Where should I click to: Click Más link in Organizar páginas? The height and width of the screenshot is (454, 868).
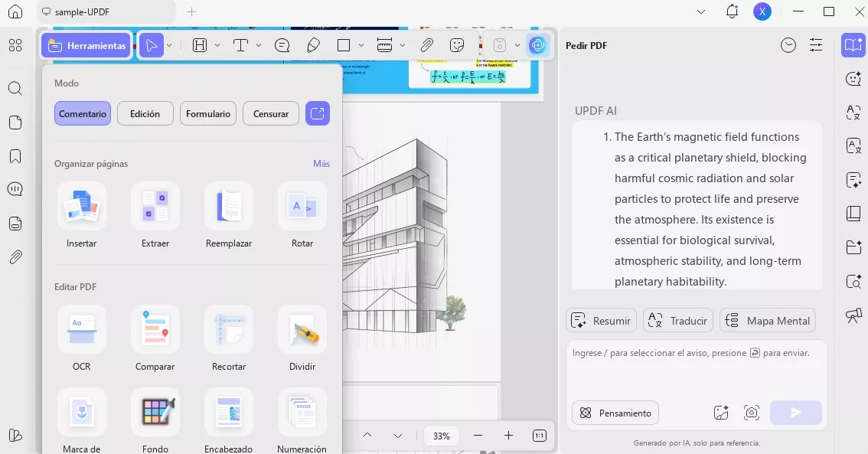coord(321,163)
